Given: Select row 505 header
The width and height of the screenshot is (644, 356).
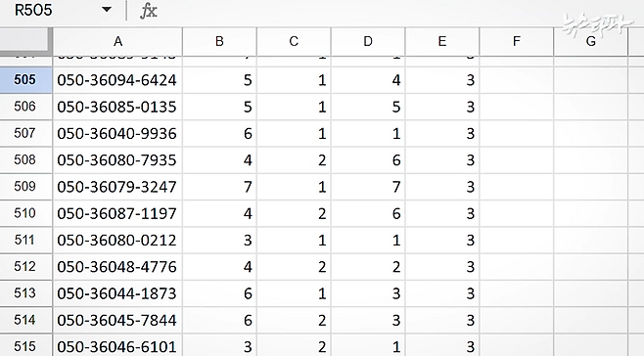Looking at the screenshot, I should click(x=25, y=80).
